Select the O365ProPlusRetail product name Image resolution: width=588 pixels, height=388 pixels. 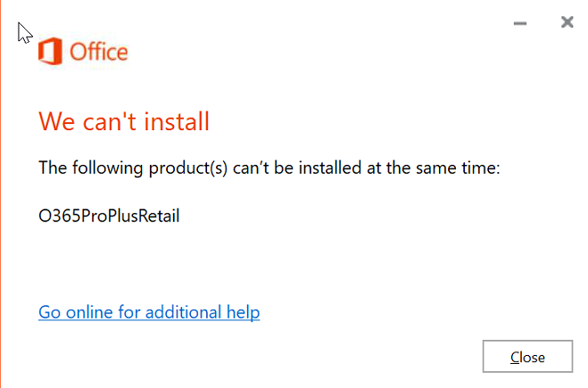tap(109, 215)
